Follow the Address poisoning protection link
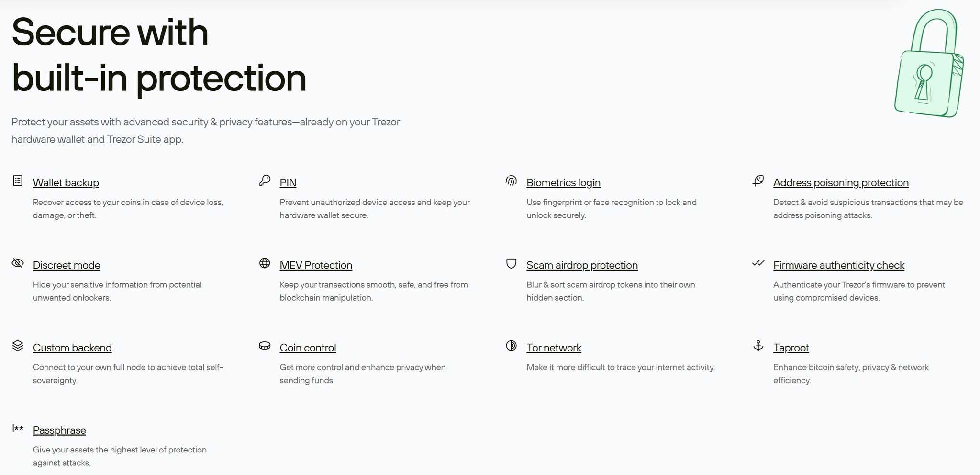This screenshot has height=475, width=980. pyautogui.click(x=841, y=183)
